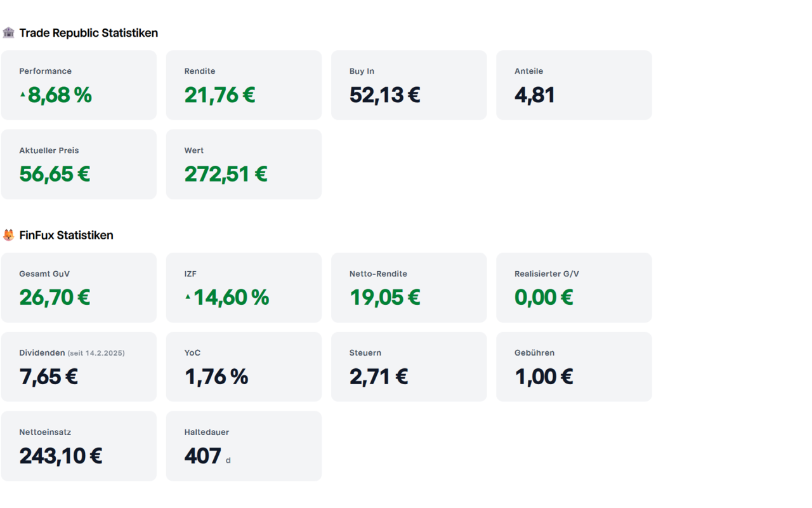This screenshot has height=508, width=812.
Task: Click the Aktueller Preis 56,65 € card
Action: (79, 164)
